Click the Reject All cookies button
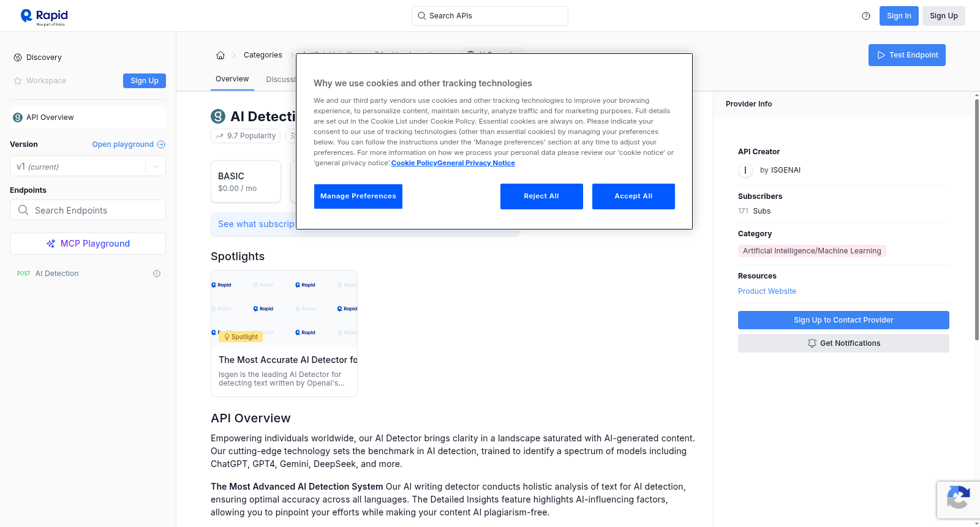980x527 pixels. [x=541, y=196]
